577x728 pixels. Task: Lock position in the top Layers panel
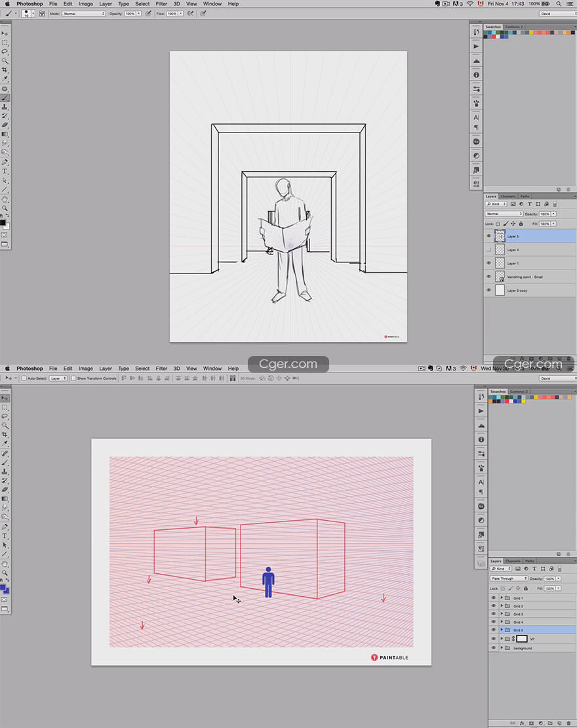[513, 224]
